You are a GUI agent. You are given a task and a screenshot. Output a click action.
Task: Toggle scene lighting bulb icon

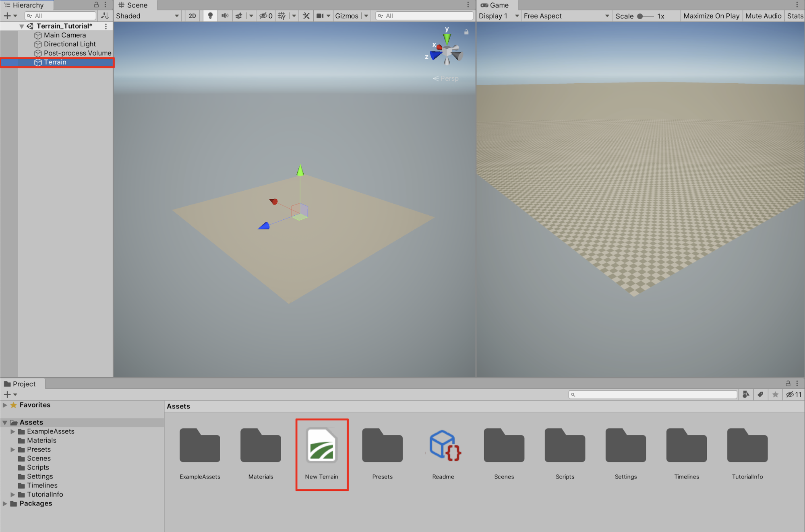(x=210, y=16)
